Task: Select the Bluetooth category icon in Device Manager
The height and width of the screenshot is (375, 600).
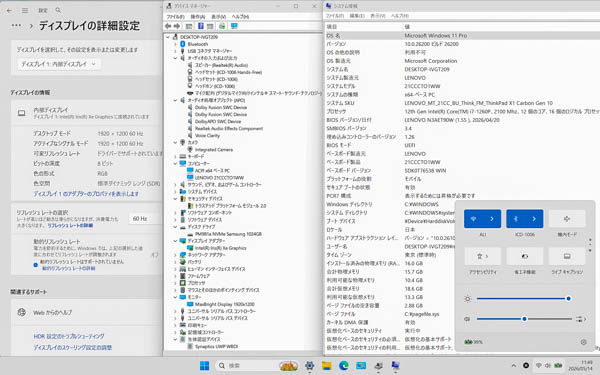Action: tap(183, 44)
